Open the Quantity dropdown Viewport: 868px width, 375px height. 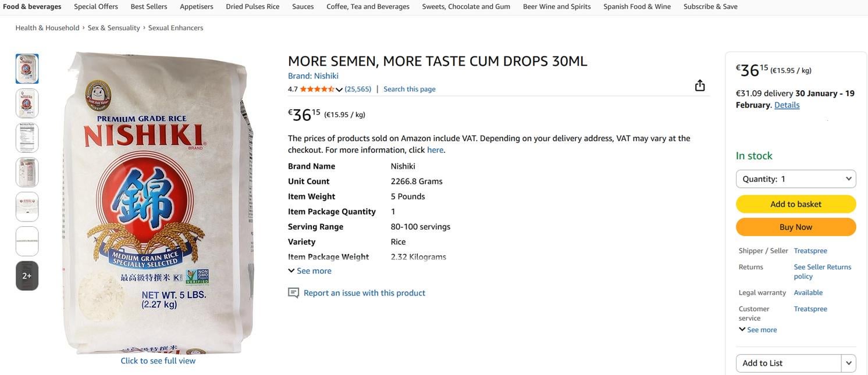(x=795, y=179)
